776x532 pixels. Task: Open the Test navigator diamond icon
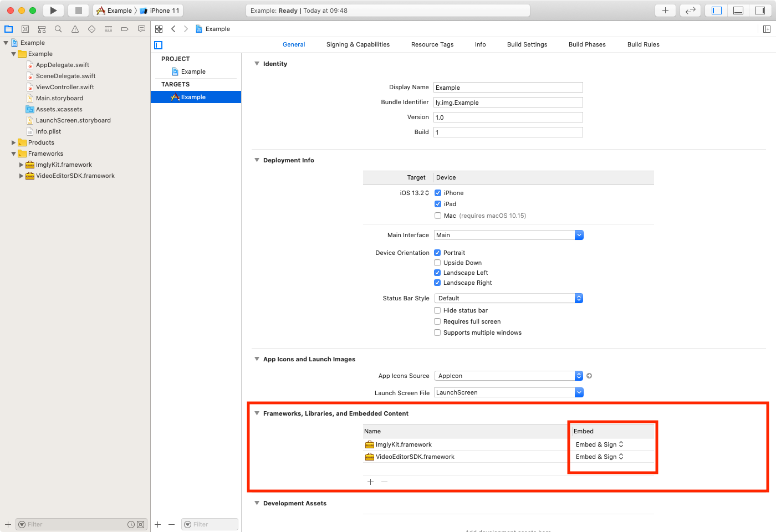(91, 29)
